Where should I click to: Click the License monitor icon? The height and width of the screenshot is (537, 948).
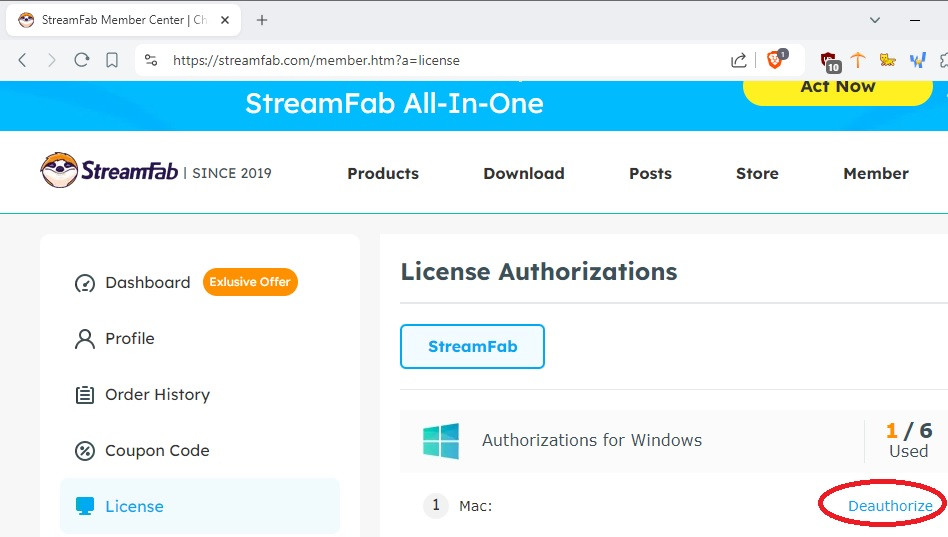click(85, 506)
